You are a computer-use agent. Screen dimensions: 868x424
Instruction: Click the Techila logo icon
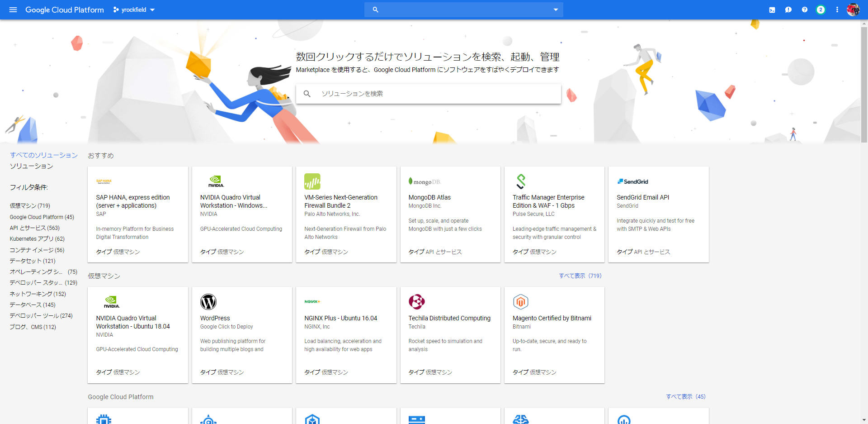(417, 302)
